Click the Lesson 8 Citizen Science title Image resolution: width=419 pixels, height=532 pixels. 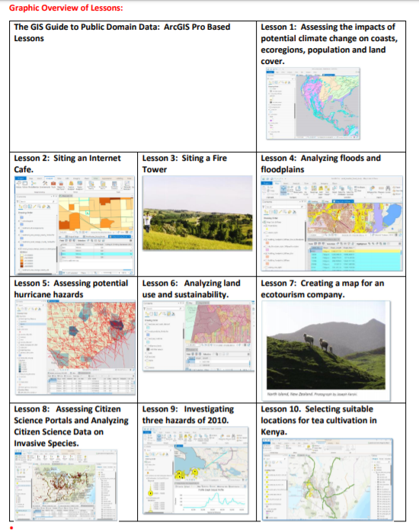click(x=71, y=426)
